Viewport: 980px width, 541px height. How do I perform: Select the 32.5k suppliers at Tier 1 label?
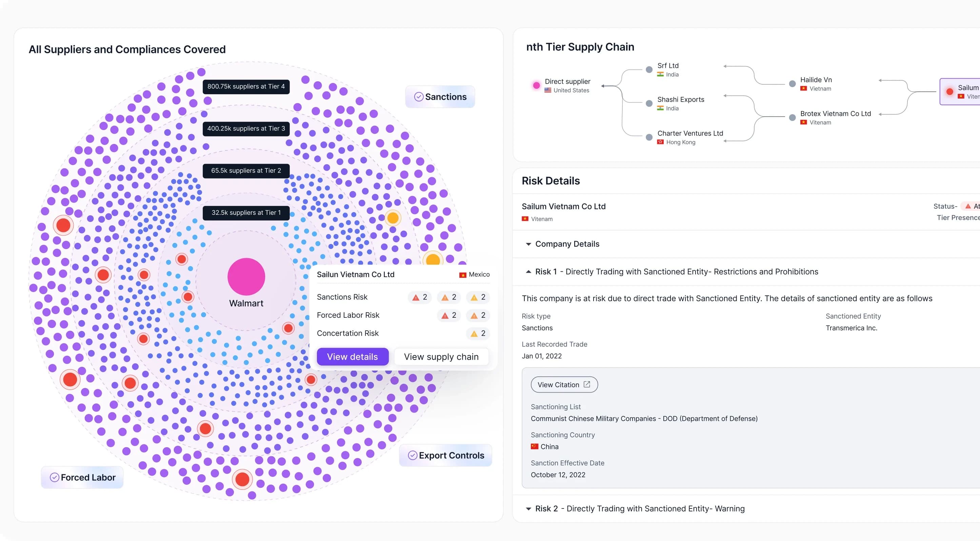246,212
